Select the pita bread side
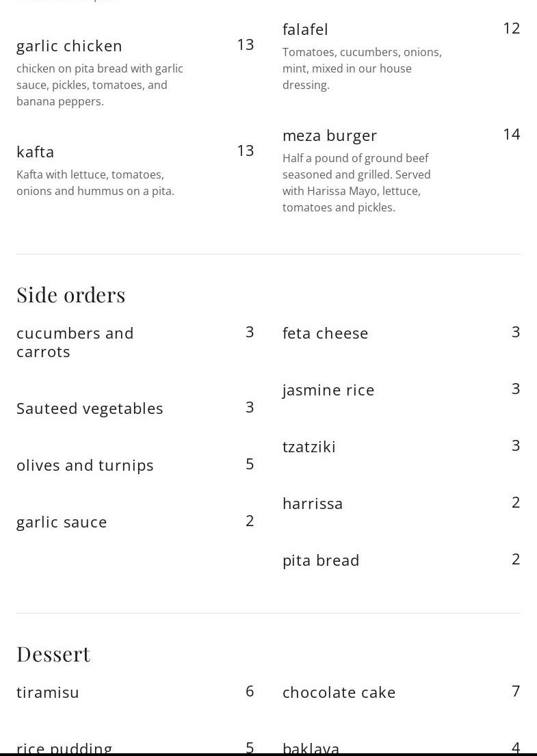 [x=321, y=560]
